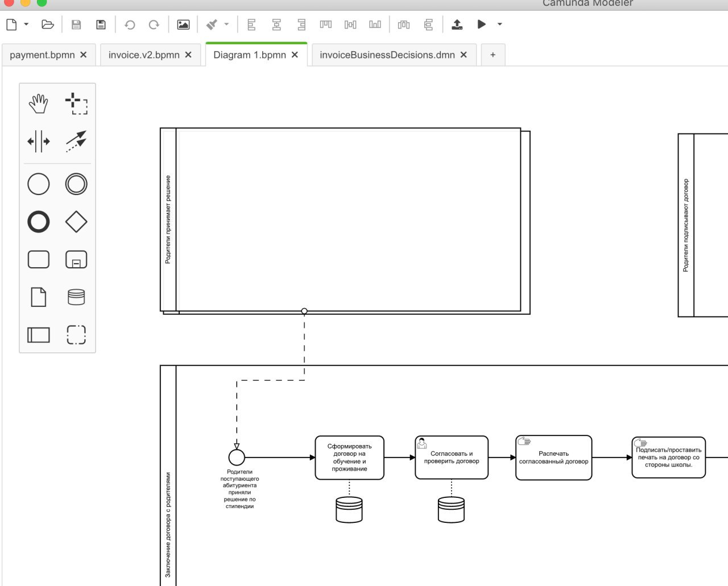Click the save as icon
Screen dimensions: 728x586
pyautogui.click(x=101, y=24)
